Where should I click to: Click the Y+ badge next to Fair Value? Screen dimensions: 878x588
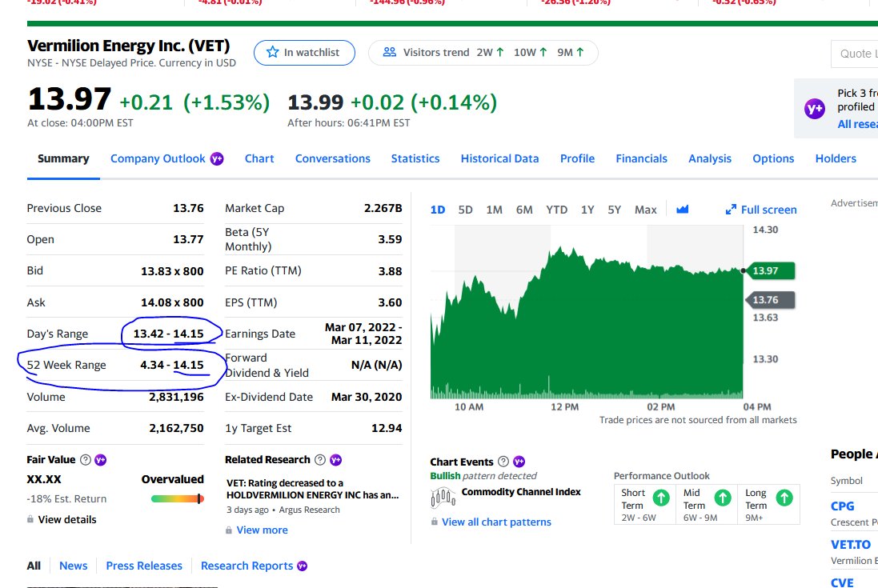pyautogui.click(x=101, y=460)
